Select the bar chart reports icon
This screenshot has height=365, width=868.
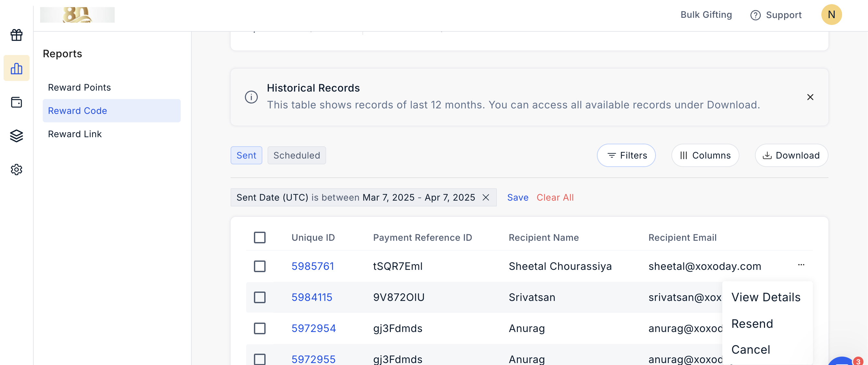tap(16, 68)
